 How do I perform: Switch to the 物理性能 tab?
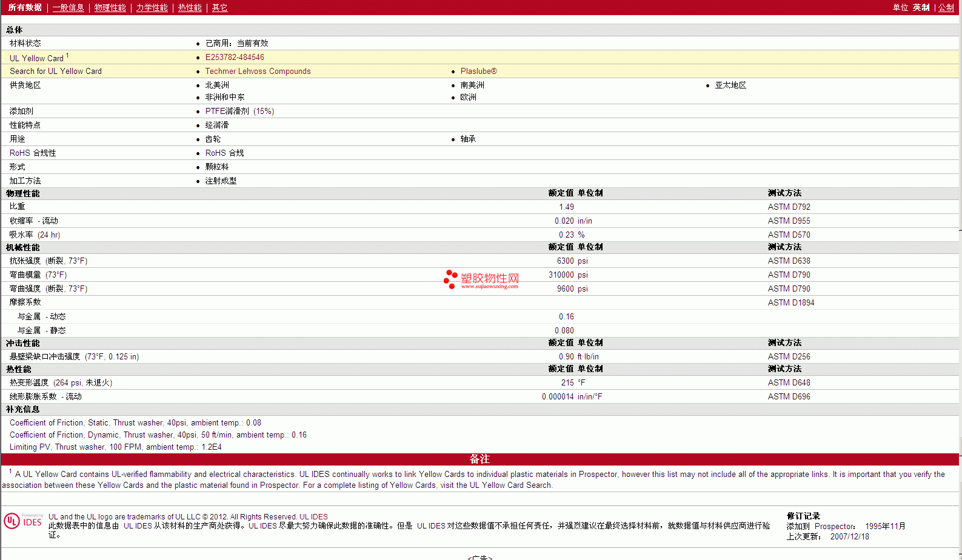pyautogui.click(x=110, y=8)
